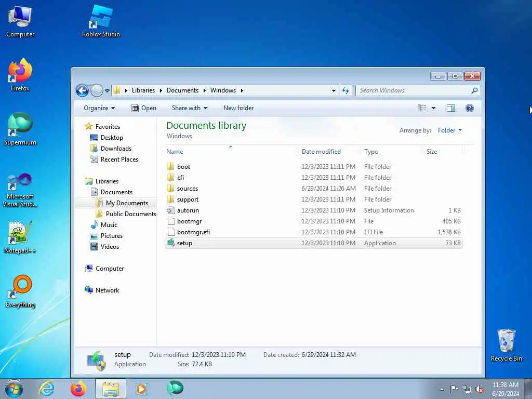Show hidden tray icons arrow
The width and height of the screenshot is (532, 399).
442,390
